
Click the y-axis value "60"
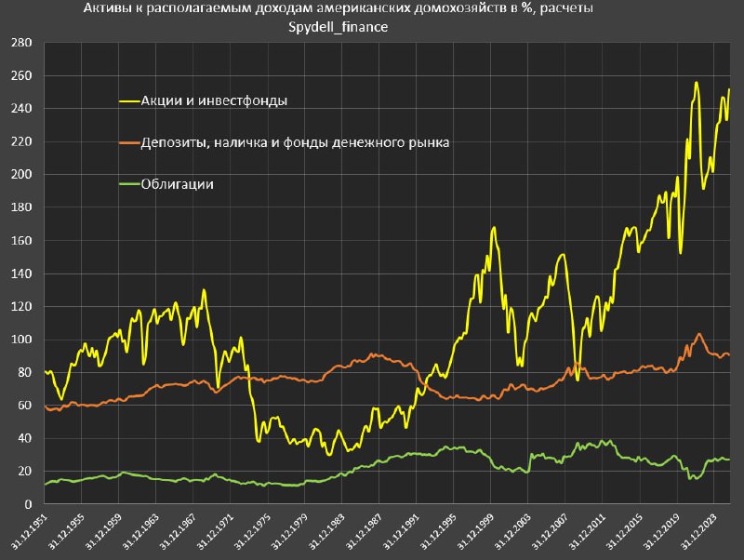(x=25, y=406)
